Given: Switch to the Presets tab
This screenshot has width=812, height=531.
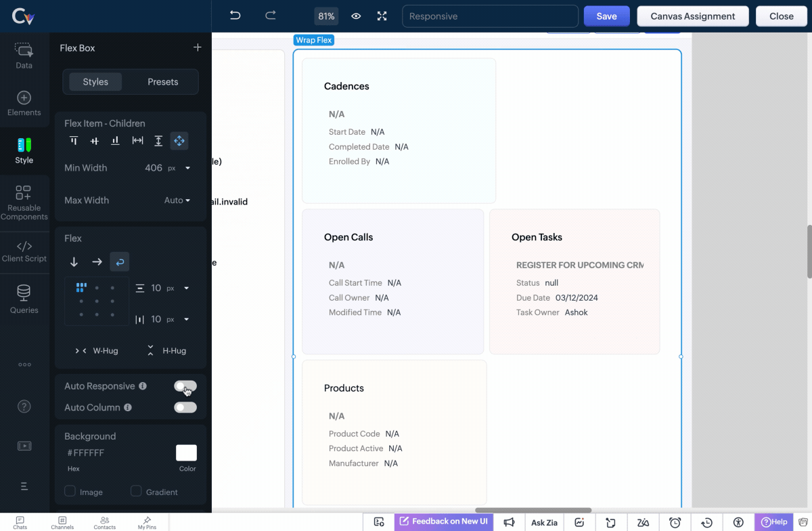Looking at the screenshot, I should coord(162,82).
